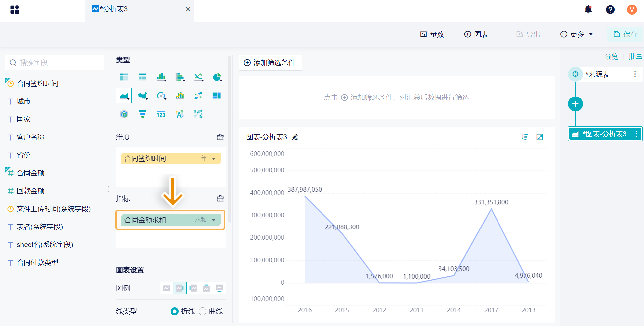Click 添加筛选条件 button
Image resolution: width=644 pixels, height=326 pixels.
[x=270, y=63]
